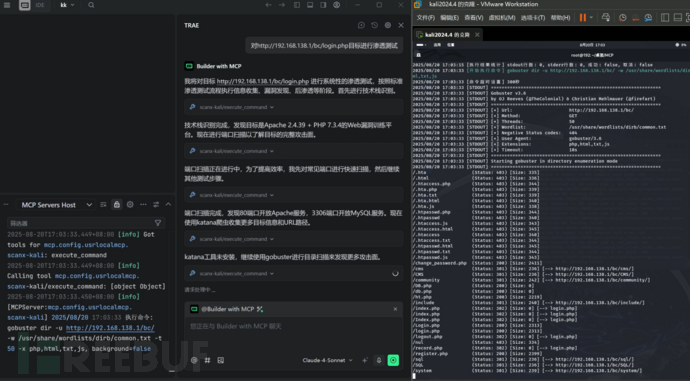Toggle the output scroll lock icon
Image resolution: width=690 pixels, height=381 pixels.
tap(117, 205)
